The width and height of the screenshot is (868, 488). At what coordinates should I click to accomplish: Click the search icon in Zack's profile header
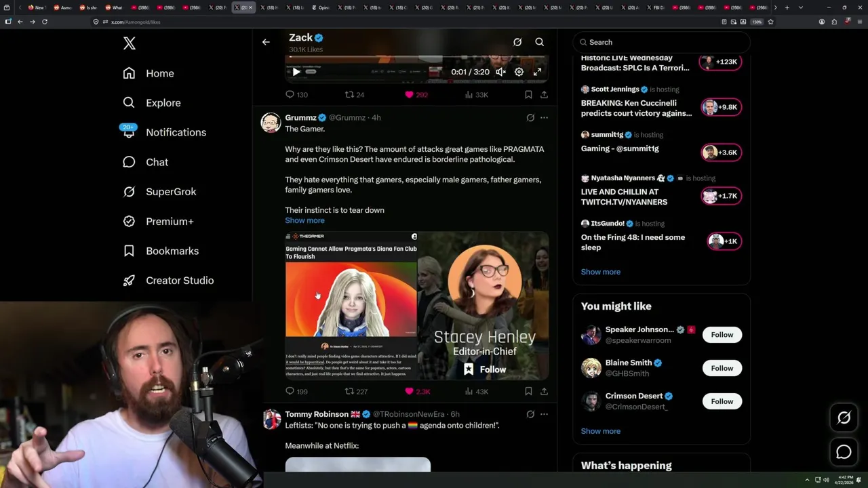click(540, 42)
